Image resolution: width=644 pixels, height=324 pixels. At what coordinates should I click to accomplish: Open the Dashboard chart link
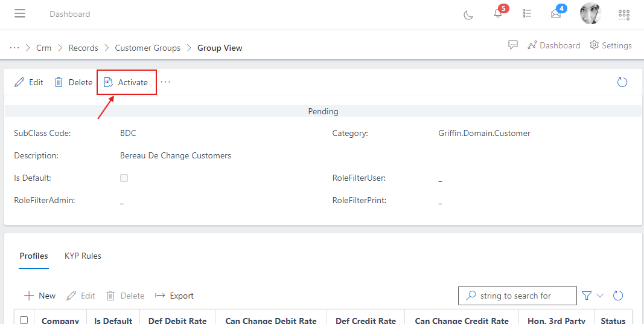[x=553, y=45]
